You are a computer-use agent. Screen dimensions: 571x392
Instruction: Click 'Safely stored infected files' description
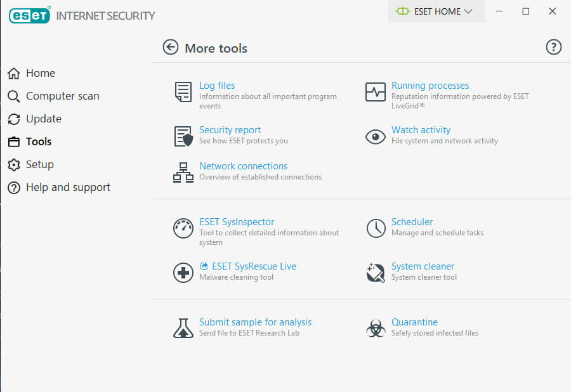[x=435, y=332]
